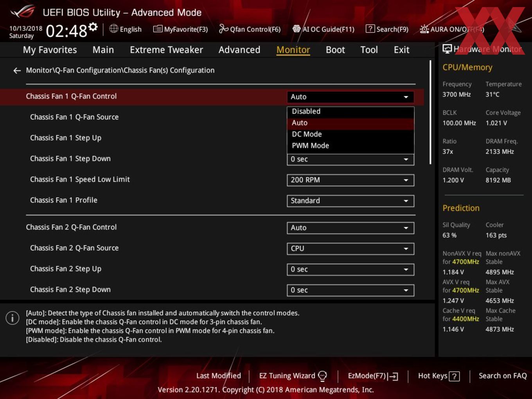Open Chassis Fan 2 Q-Fan Control dropdown
532x399 pixels.
click(x=350, y=228)
